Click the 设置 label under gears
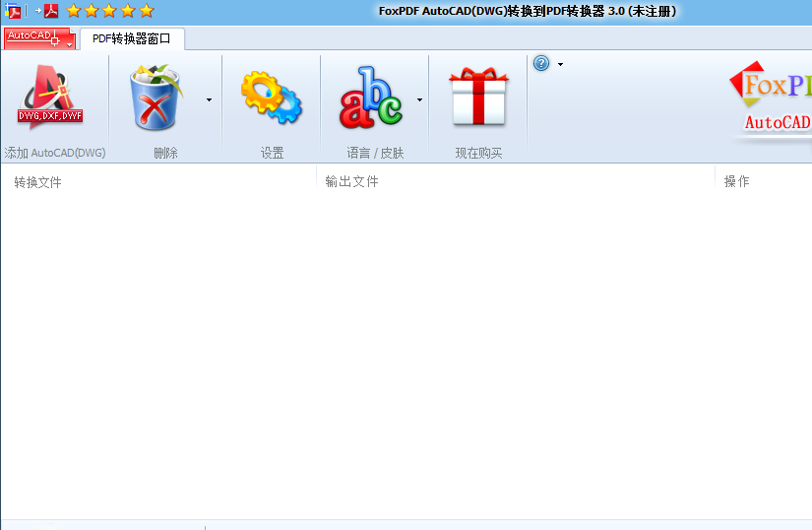Image resolution: width=812 pixels, height=530 pixels. 272,153
